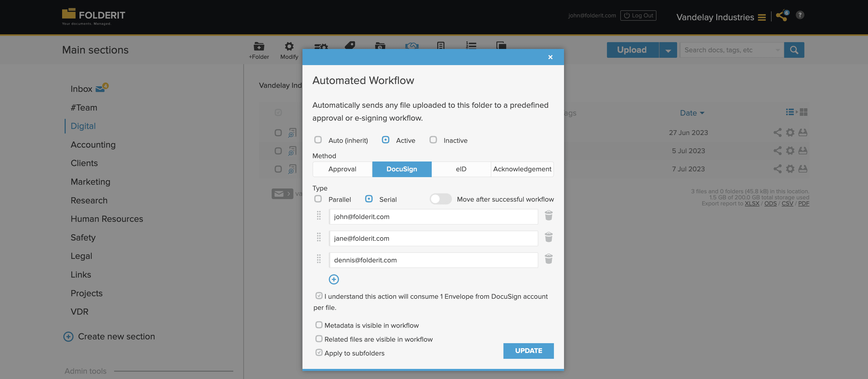Choose the Serial workflow type
Viewport: 868px width, 379px height.
tap(369, 199)
